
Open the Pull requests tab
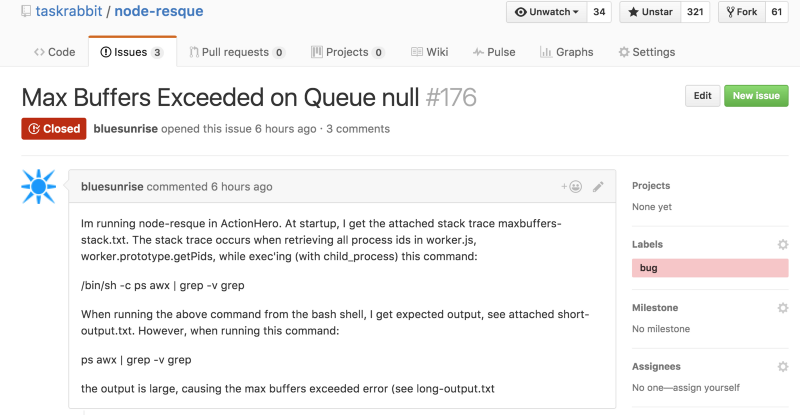pos(237,52)
